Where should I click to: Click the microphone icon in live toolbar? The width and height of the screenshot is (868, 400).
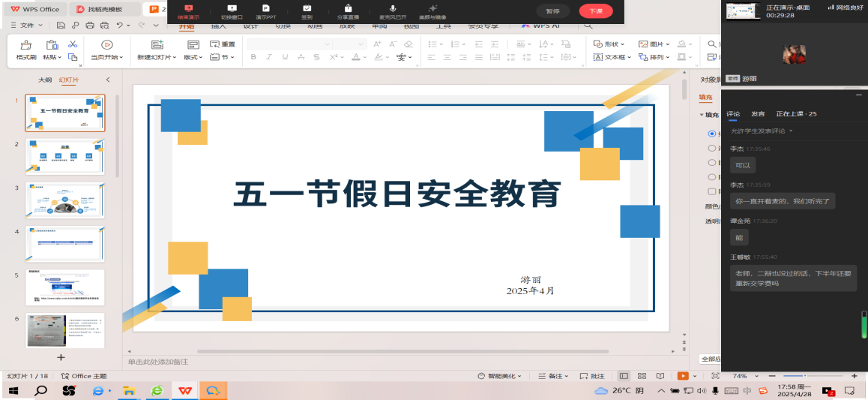393,8
